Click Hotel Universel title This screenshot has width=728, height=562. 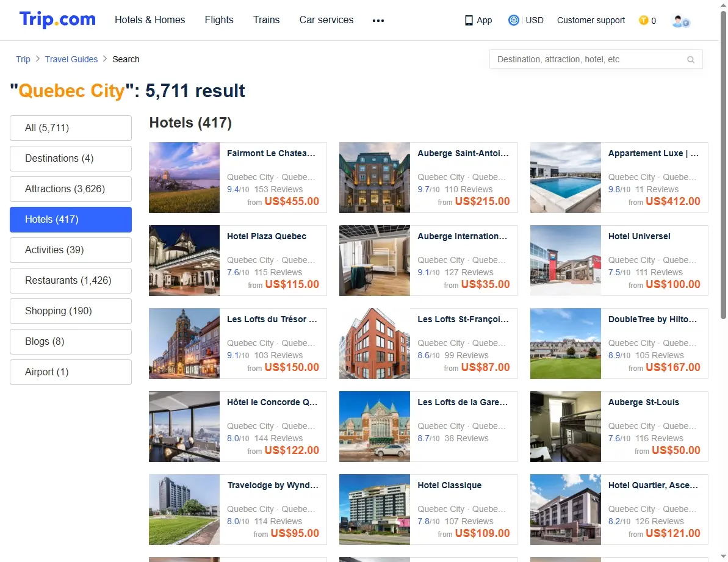tap(640, 236)
